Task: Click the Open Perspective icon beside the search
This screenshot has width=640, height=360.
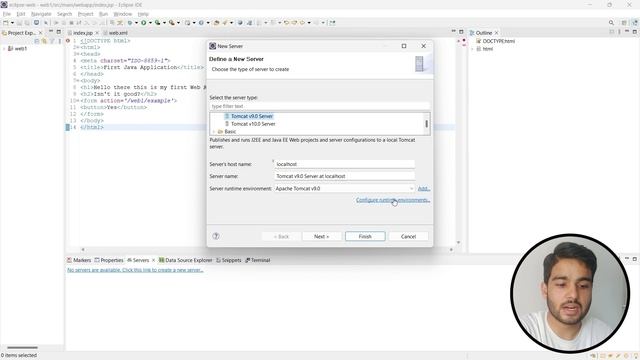Action: click(x=624, y=23)
